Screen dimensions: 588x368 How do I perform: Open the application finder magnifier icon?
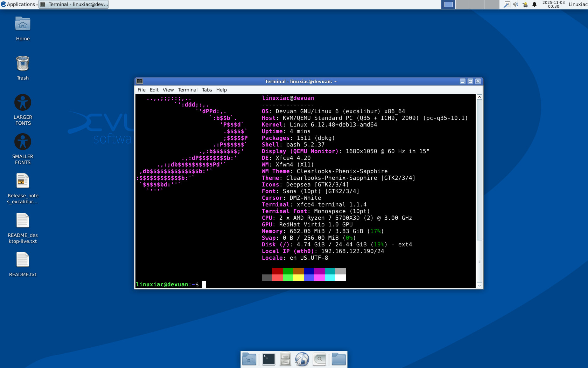(x=319, y=359)
